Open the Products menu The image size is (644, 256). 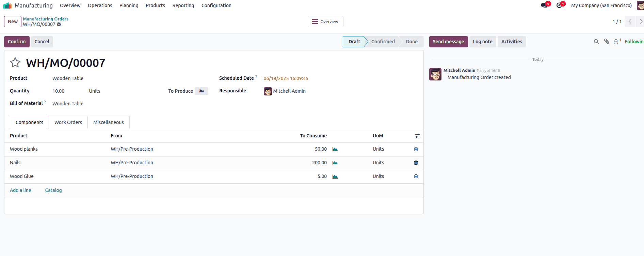(x=155, y=5)
